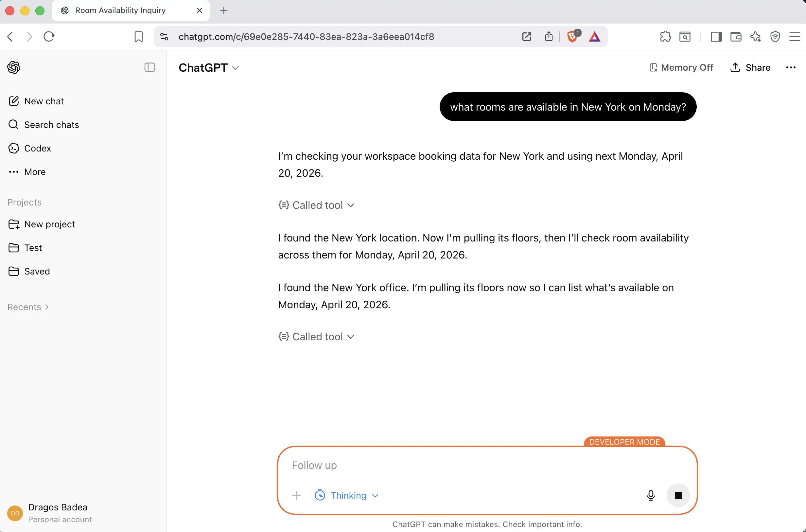Open the attachment plus icon
The image size is (806, 532).
(x=296, y=495)
